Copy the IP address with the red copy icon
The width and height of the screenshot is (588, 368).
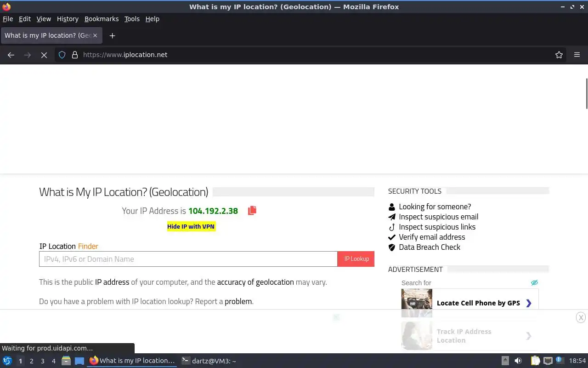point(252,211)
